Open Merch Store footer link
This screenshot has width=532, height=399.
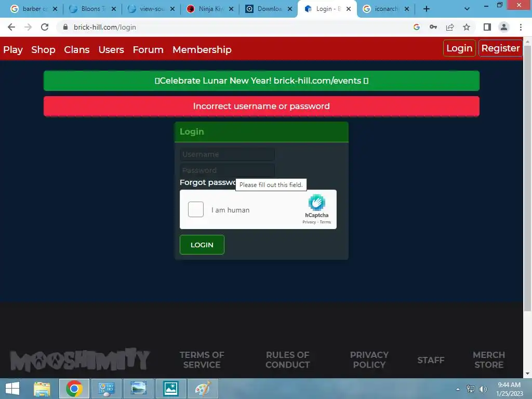pos(489,360)
